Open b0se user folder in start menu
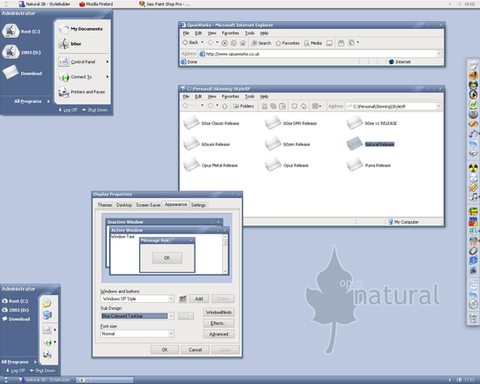The image size is (480, 384). click(70, 44)
